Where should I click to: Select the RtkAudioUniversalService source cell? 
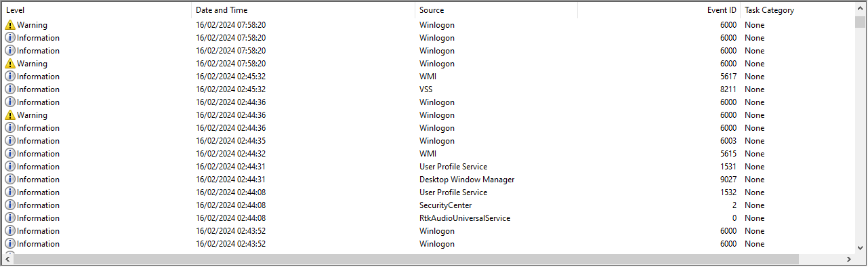tap(465, 218)
